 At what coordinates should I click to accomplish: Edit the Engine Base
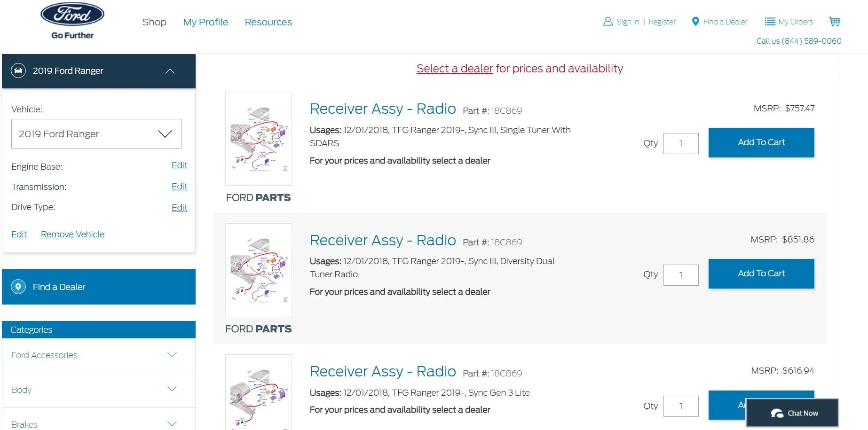pos(179,165)
